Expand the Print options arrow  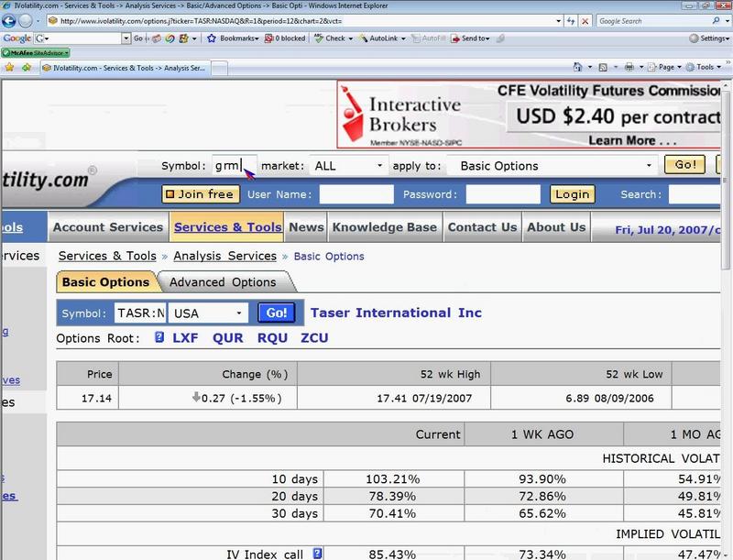[x=641, y=67]
